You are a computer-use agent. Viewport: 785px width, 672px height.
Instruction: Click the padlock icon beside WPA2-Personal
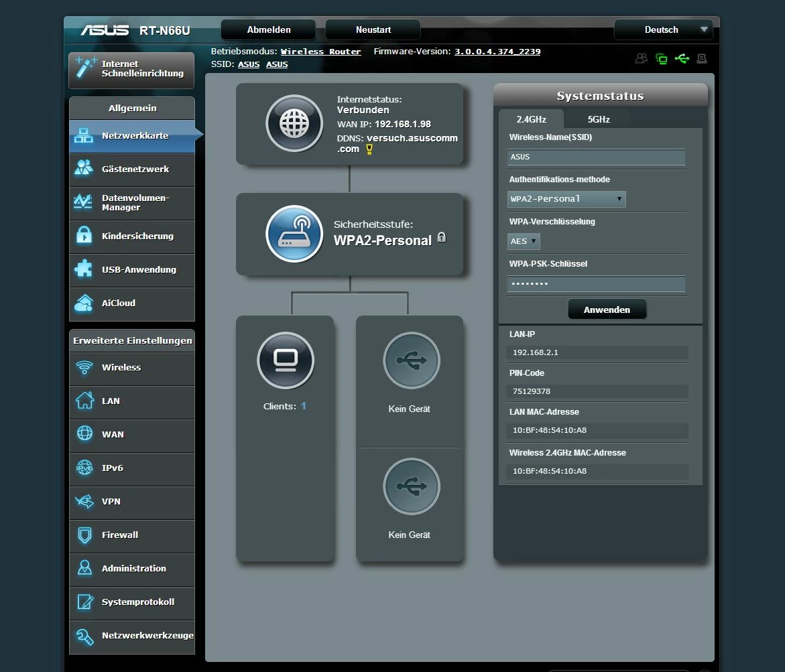(442, 237)
